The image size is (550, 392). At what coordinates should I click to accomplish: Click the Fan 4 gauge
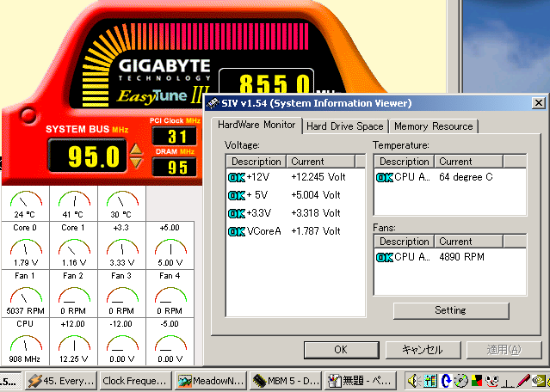tap(170, 293)
